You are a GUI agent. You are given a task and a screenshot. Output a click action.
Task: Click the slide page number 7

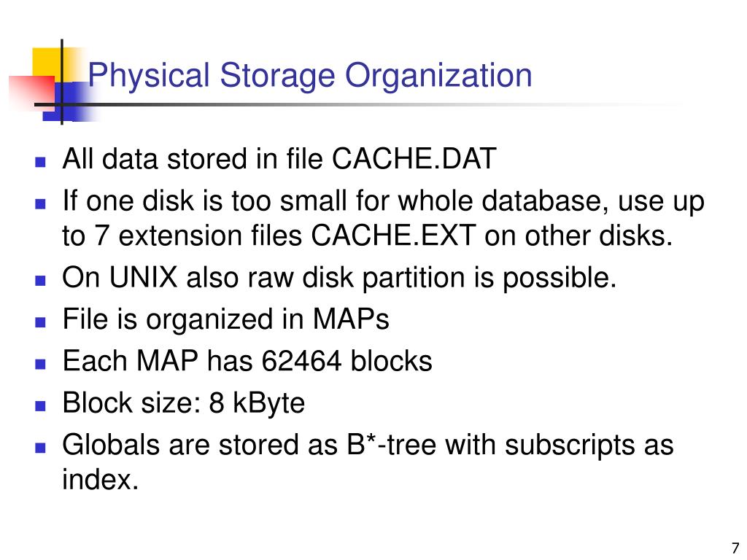click(735, 548)
